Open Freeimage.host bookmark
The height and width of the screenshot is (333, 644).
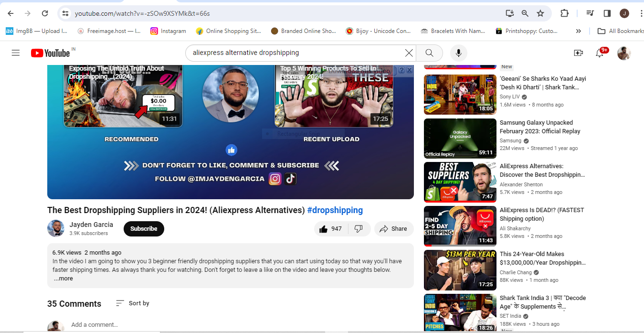(x=109, y=31)
